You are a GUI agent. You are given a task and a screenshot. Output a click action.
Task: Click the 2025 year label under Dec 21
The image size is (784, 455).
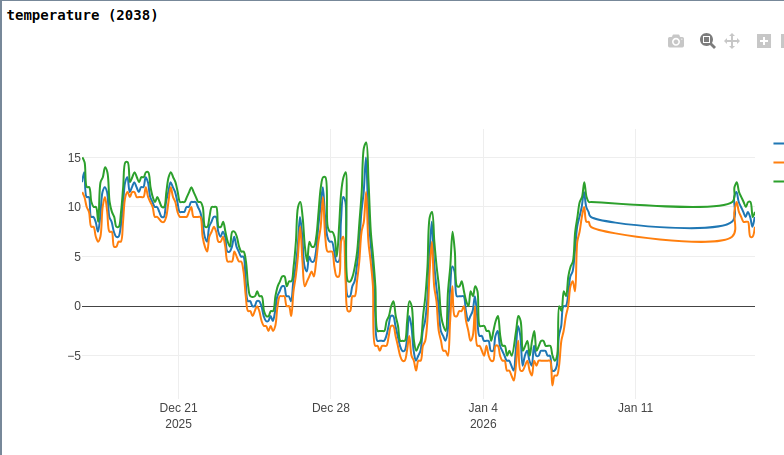pos(178,424)
